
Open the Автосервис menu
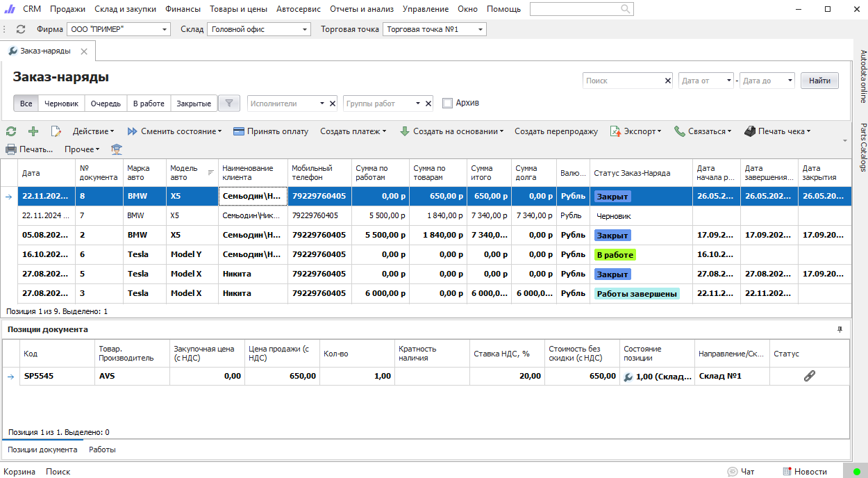coord(299,9)
